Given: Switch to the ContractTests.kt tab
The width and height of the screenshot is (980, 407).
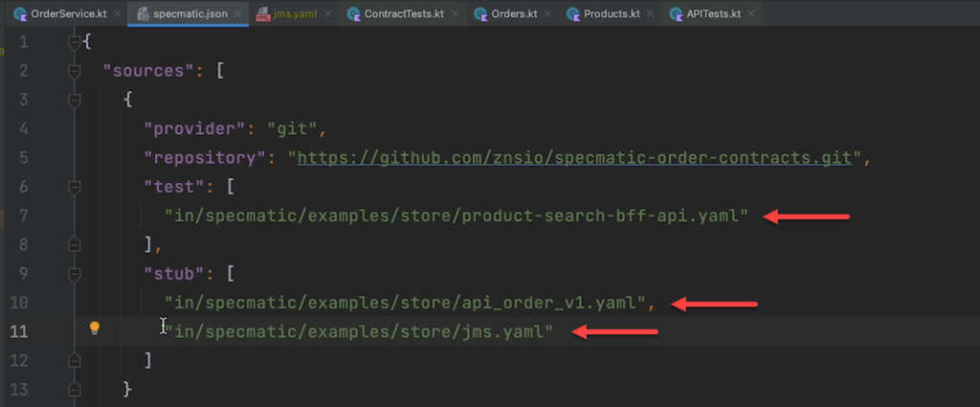Looking at the screenshot, I should click(402, 14).
